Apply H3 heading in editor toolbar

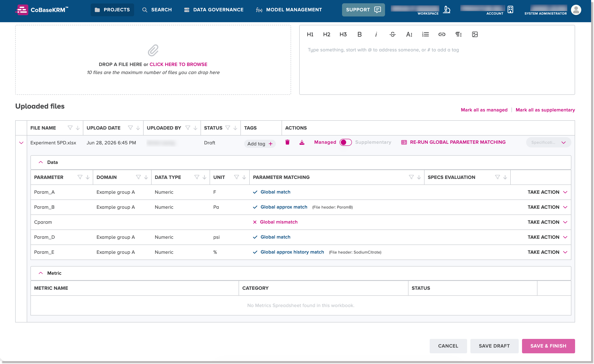click(x=343, y=35)
